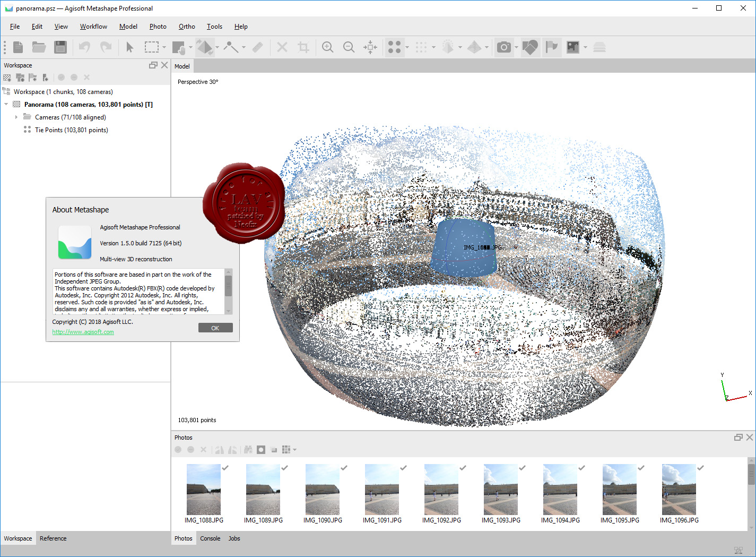Collapse the Panorama chunk tree node
756x557 pixels.
click(x=6, y=105)
